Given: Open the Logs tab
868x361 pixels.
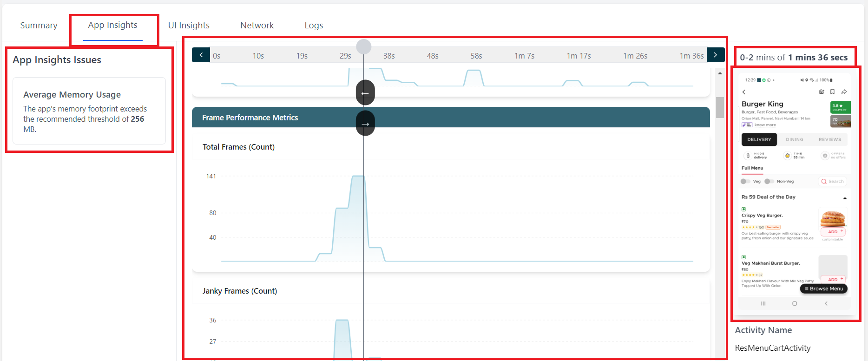Looking at the screenshot, I should coord(314,26).
